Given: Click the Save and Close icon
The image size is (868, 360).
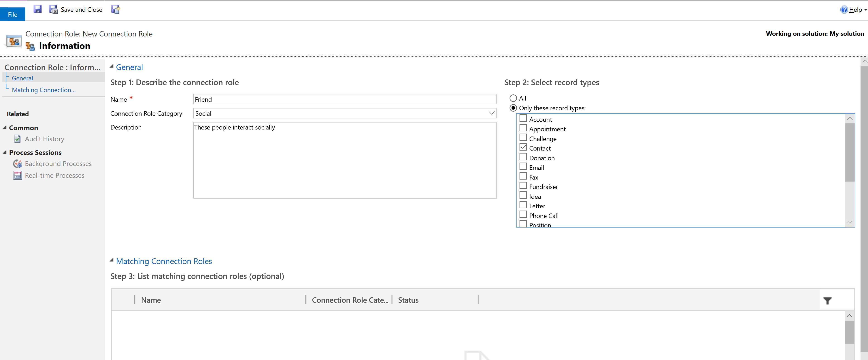Looking at the screenshot, I should click(54, 10).
